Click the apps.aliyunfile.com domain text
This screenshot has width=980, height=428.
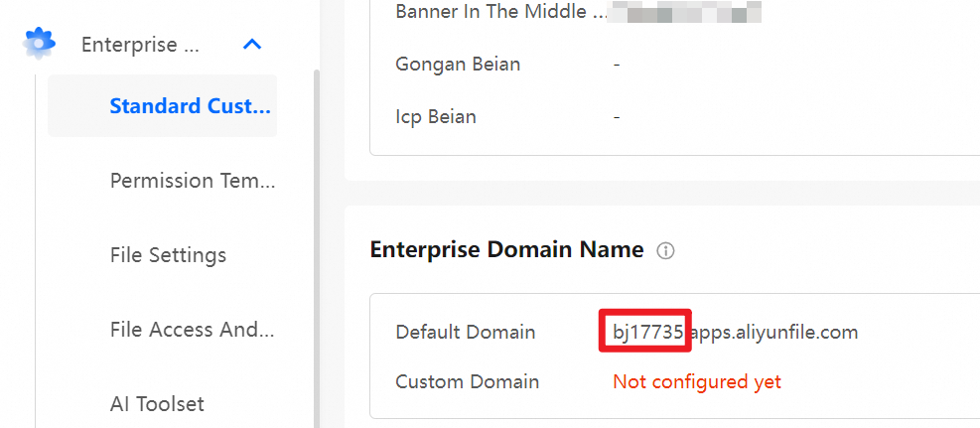point(774,332)
